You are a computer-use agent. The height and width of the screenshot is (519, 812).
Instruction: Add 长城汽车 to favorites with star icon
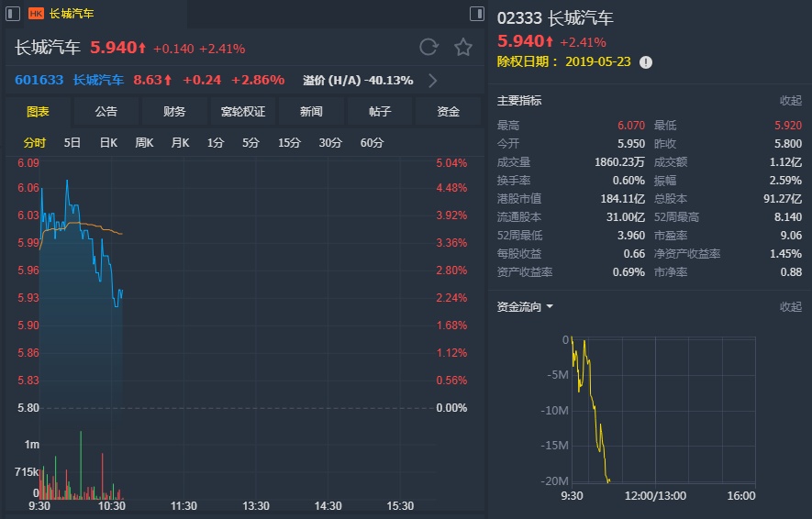(x=463, y=48)
